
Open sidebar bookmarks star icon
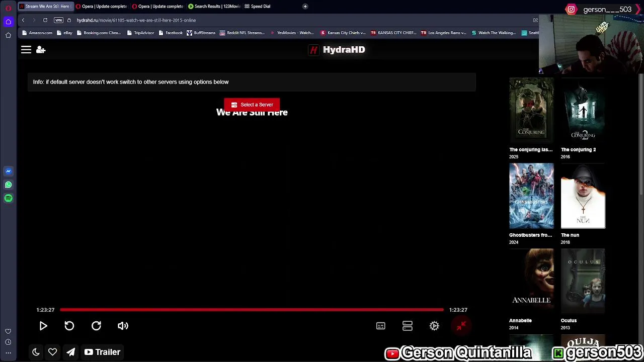tap(9, 35)
